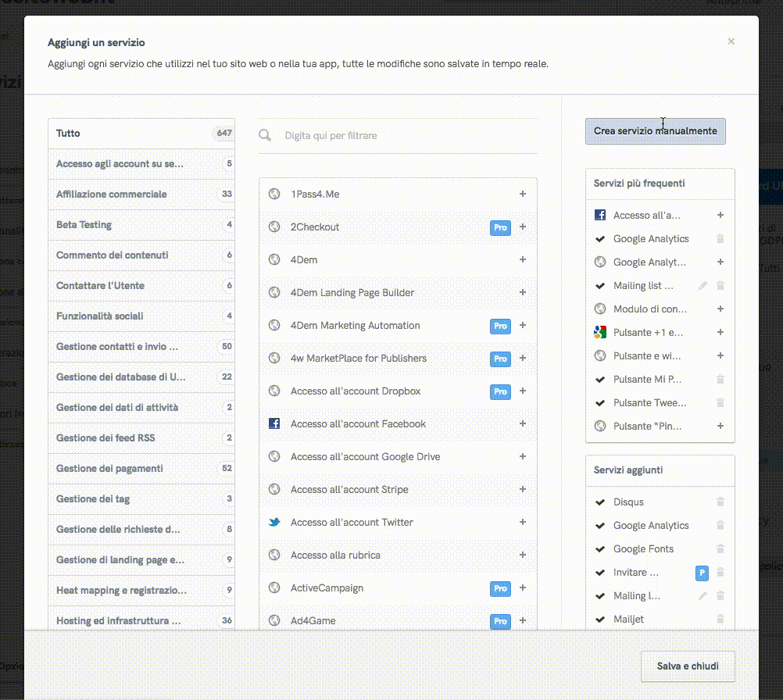
Task: Click the Google +1 button icon
Action: pyautogui.click(x=600, y=333)
